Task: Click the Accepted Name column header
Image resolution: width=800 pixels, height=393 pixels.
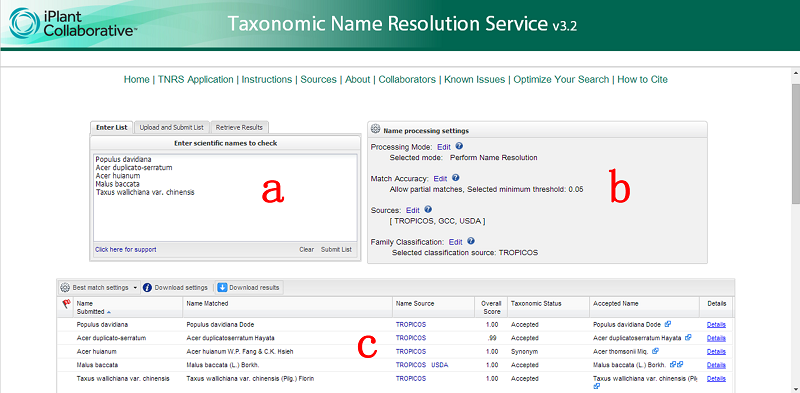Action: click(644, 307)
